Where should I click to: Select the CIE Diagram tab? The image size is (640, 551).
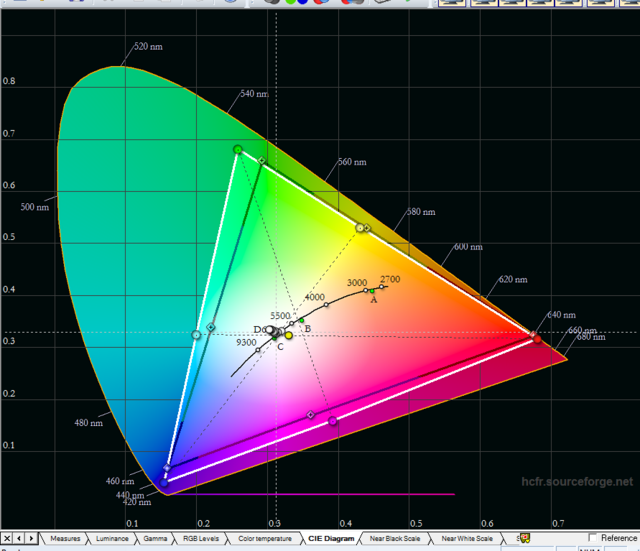coord(331,538)
